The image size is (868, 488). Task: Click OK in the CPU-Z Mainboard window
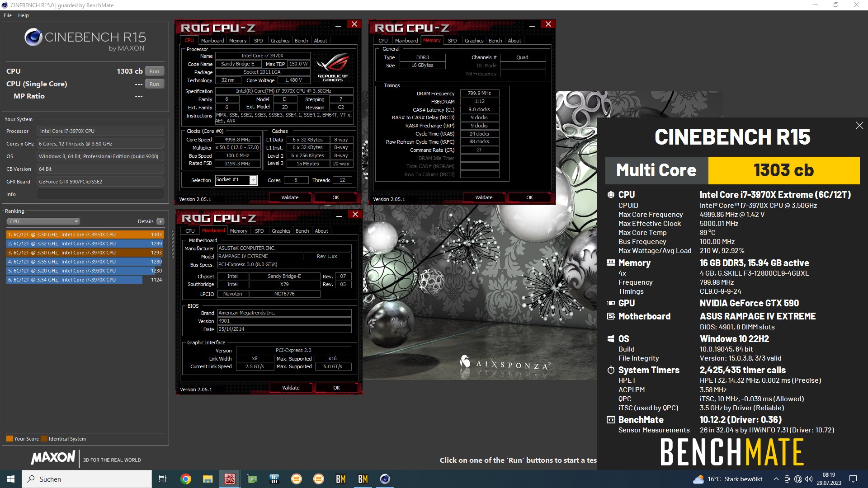click(336, 388)
